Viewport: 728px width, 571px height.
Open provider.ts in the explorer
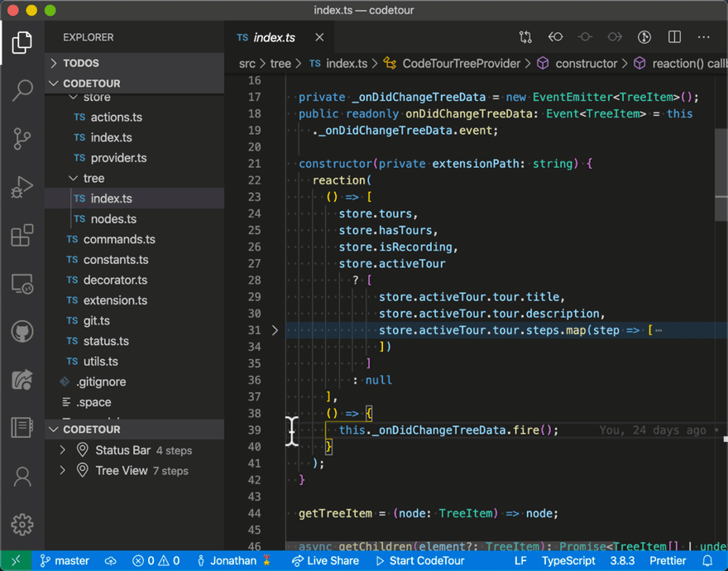pyautogui.click(x=135, y=158)
